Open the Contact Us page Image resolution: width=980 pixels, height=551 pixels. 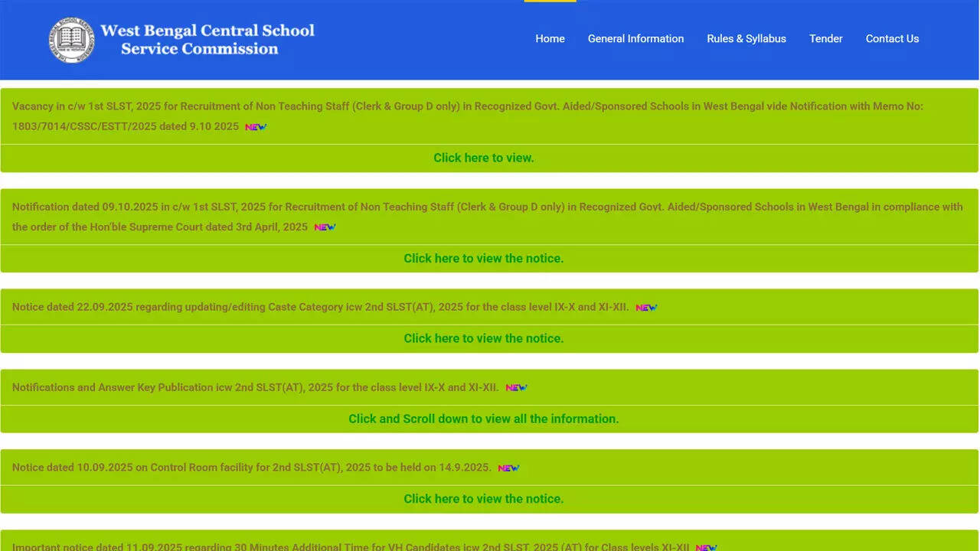pyautogui.click(x=892, y=39)
